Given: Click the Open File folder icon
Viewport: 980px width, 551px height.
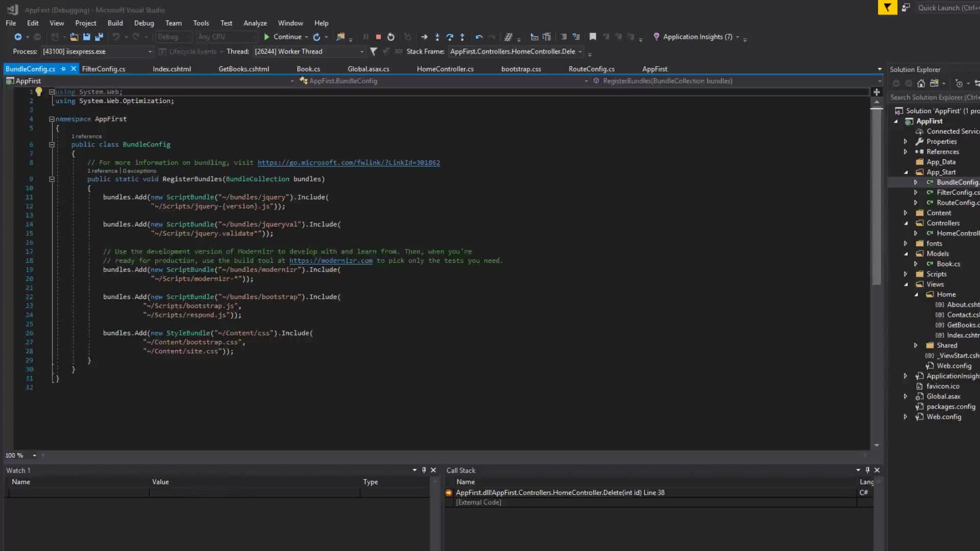Looking at the screenshot, I should [x=74, y=37].
